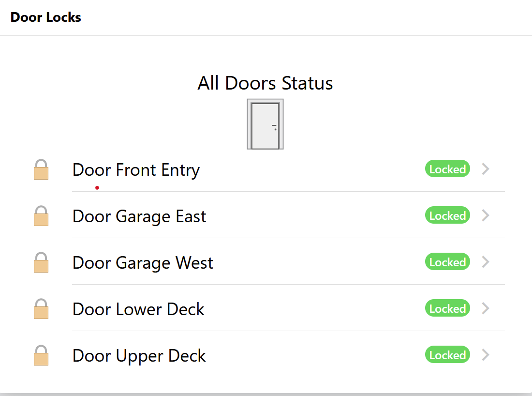This screenshot has width=532, height=396.
Task: Tap the Door Lower Deck padlock icon
Action: [41, 309]
